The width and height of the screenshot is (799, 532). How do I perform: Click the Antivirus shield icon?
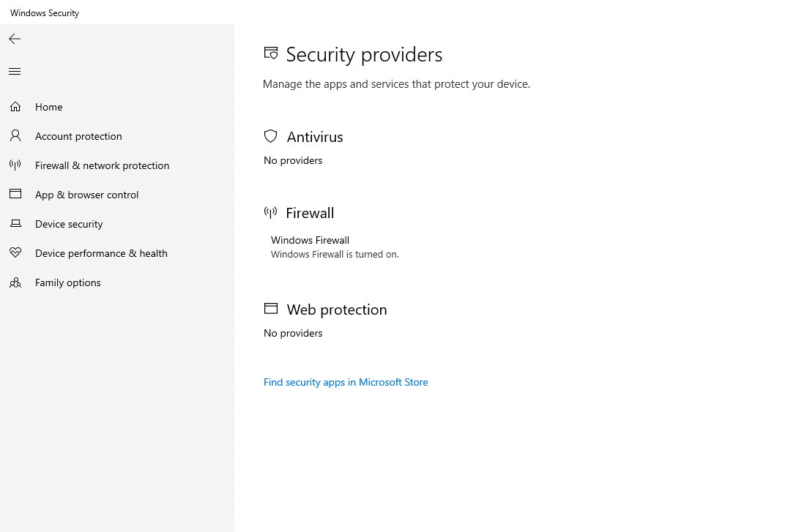(x=270, y=136)
